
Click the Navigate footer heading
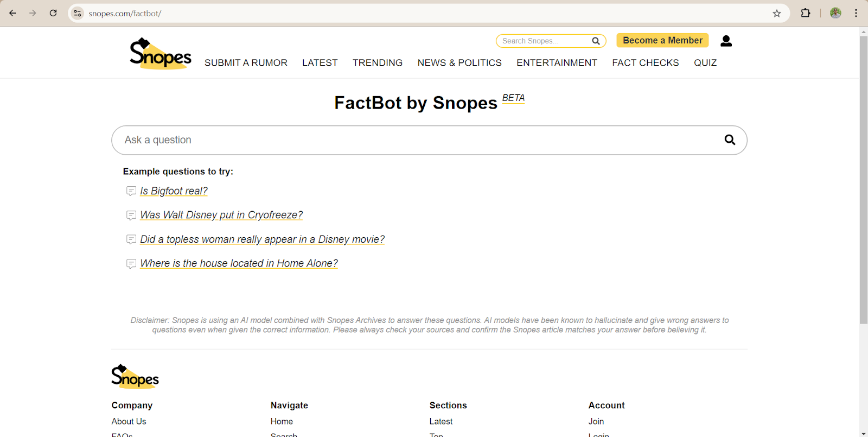coord(289,406)
